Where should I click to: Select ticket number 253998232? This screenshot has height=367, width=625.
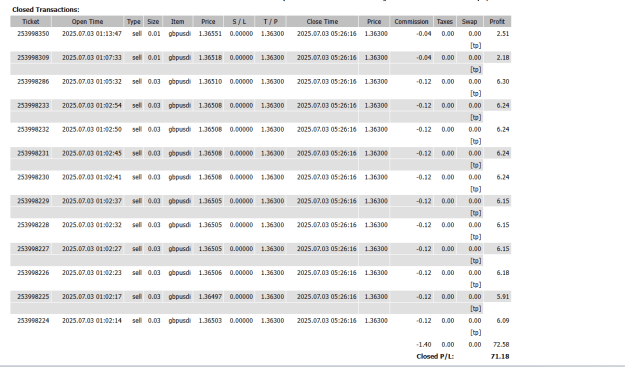pos(33,130)
